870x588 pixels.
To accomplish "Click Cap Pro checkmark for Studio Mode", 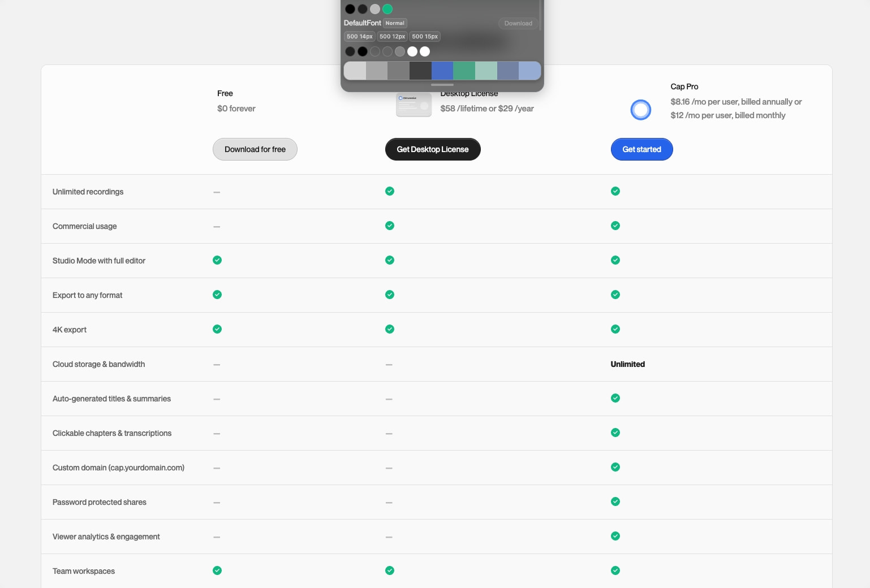I will 615,260.
